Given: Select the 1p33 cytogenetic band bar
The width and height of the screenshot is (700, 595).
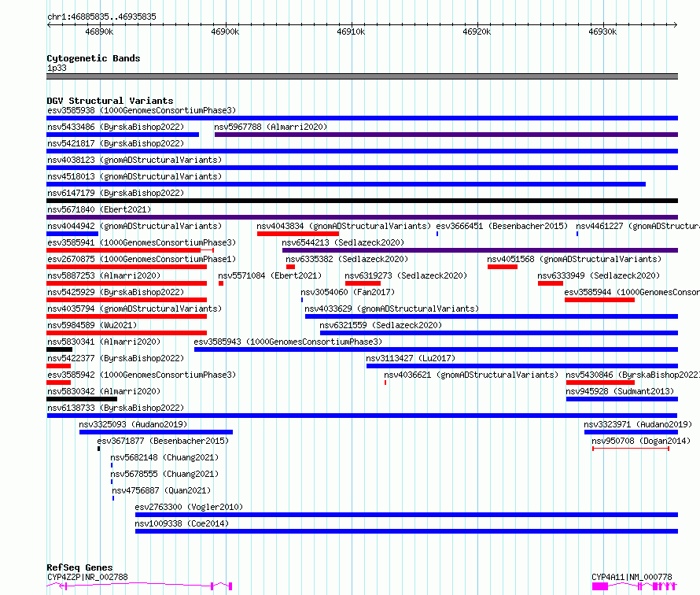Looking at the screenshot, I should tap(362, 76).
